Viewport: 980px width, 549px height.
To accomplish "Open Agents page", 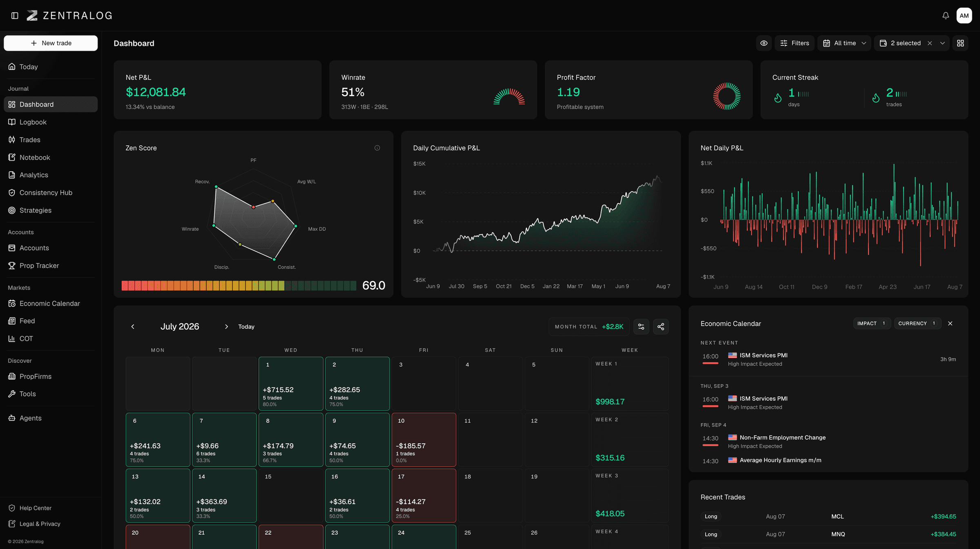I will (x=51, y=418).
